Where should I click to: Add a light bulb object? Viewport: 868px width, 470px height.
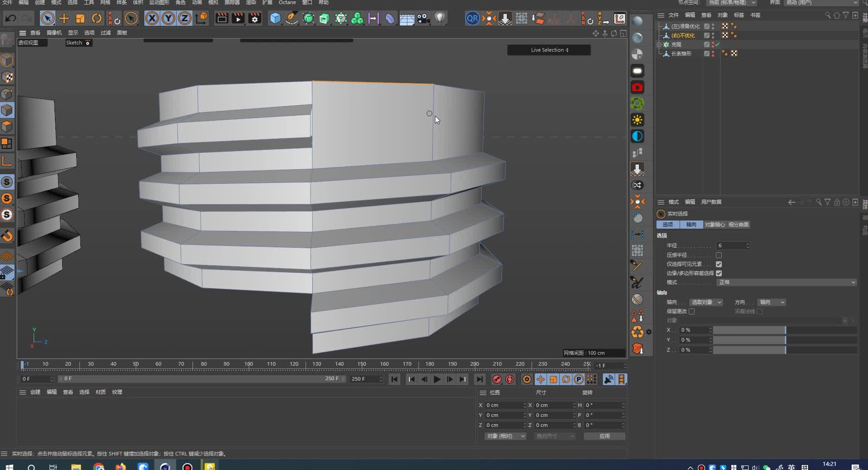[x=439, y=19]
